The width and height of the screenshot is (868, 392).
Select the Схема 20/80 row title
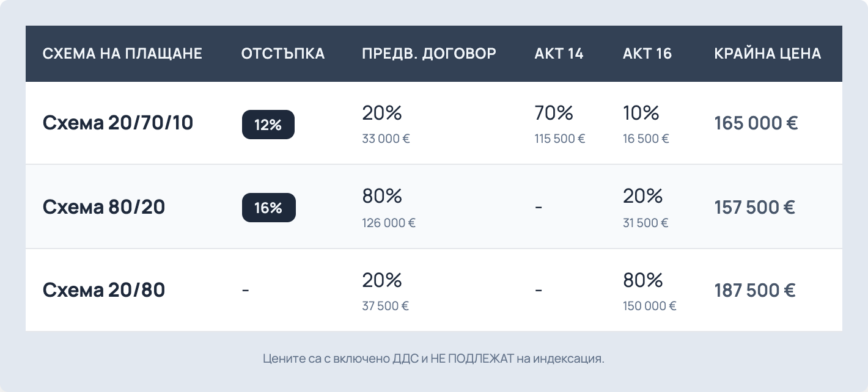(x=104, y=290)
